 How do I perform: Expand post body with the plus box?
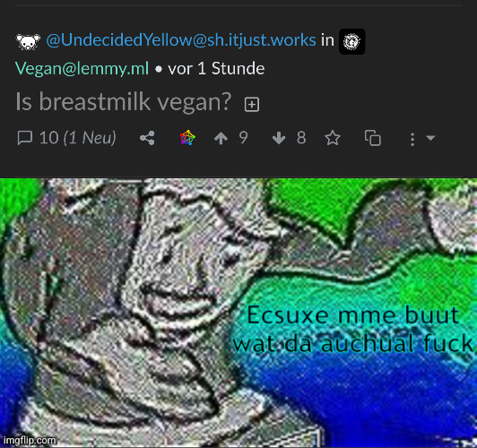click(252, 105)
